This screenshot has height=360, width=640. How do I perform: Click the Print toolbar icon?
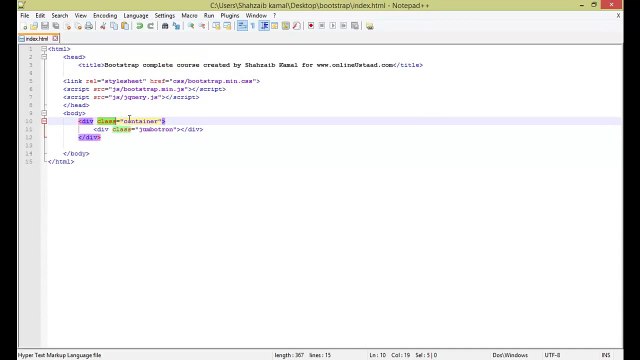click(x=89, y=26)
